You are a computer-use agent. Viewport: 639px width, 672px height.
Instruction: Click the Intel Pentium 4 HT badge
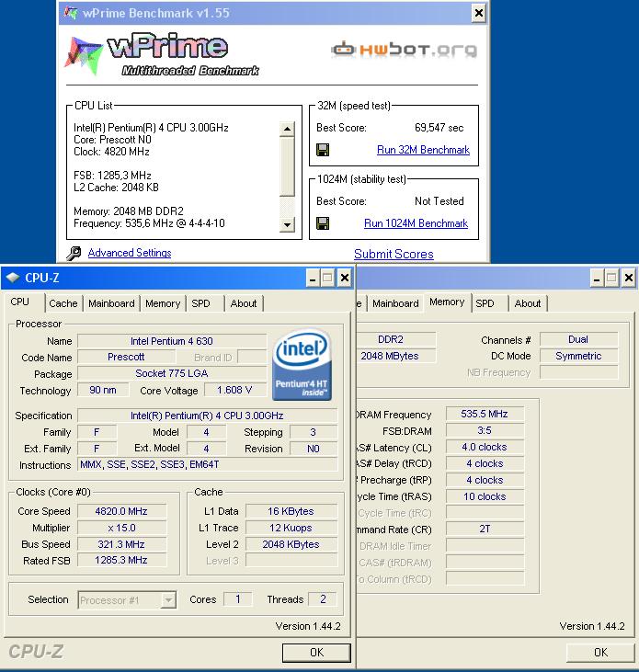[302, 365]
